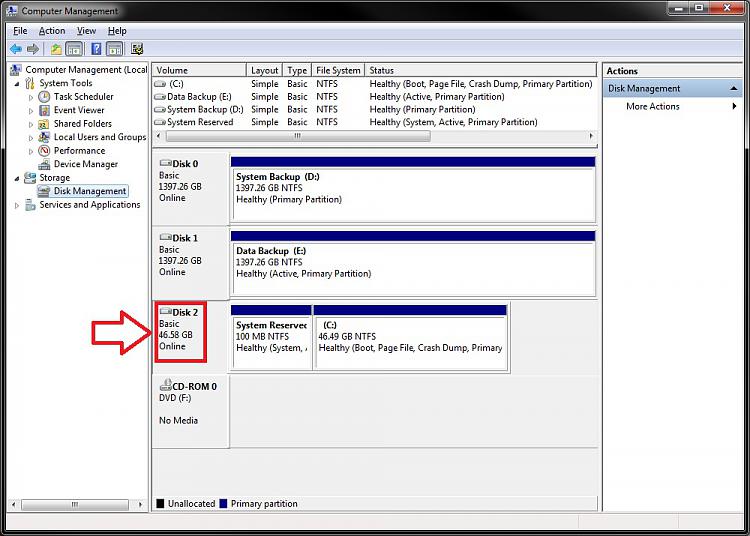Click More Actions link
Screen dimensions: 750x536
tap(652, 106)
